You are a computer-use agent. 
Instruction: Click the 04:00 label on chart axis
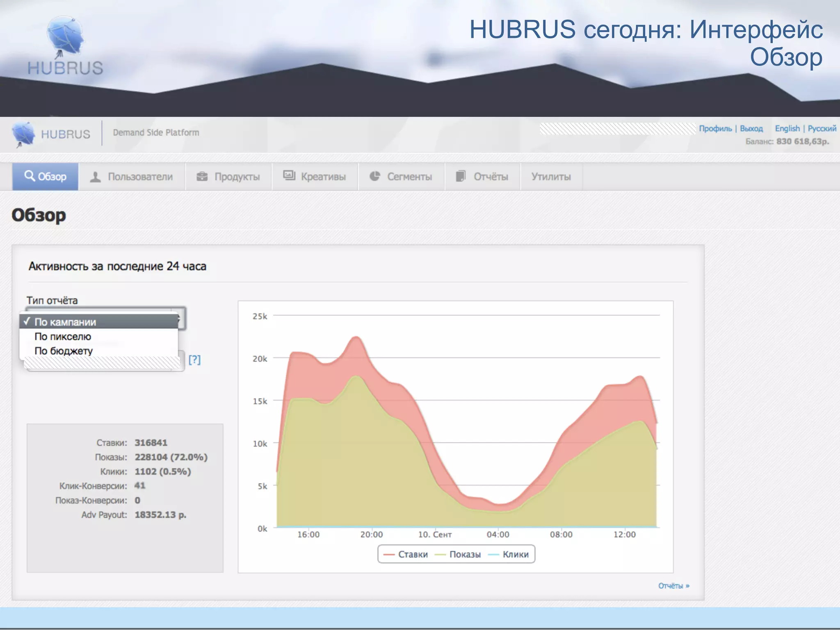[x=498, y=534]
